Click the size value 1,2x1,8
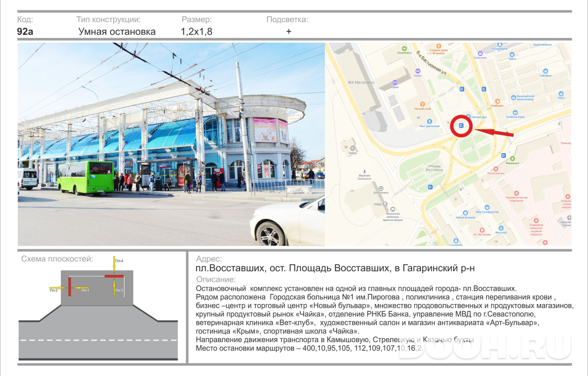The width and height of the screenshot is (588, 376). pos(196,32)
